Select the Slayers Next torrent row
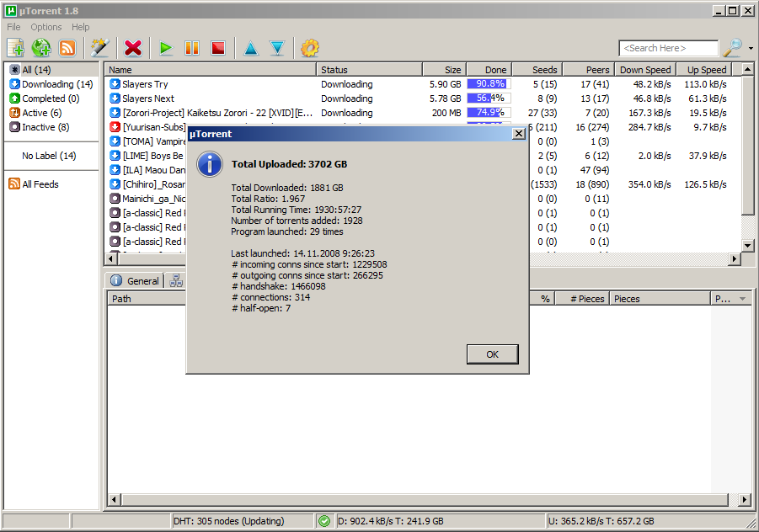Screen dimensions: 759x532 pos(422,98)
